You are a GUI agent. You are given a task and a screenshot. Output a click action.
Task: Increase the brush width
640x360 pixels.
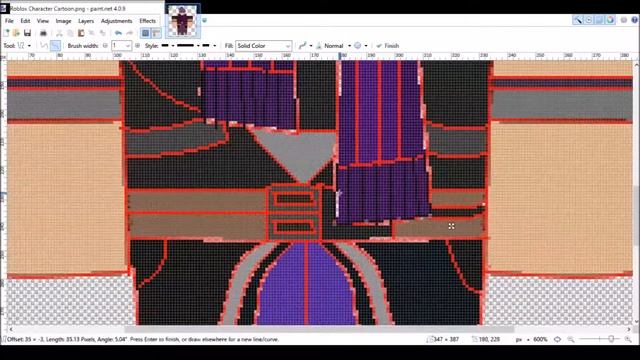[x=138, y=46]
